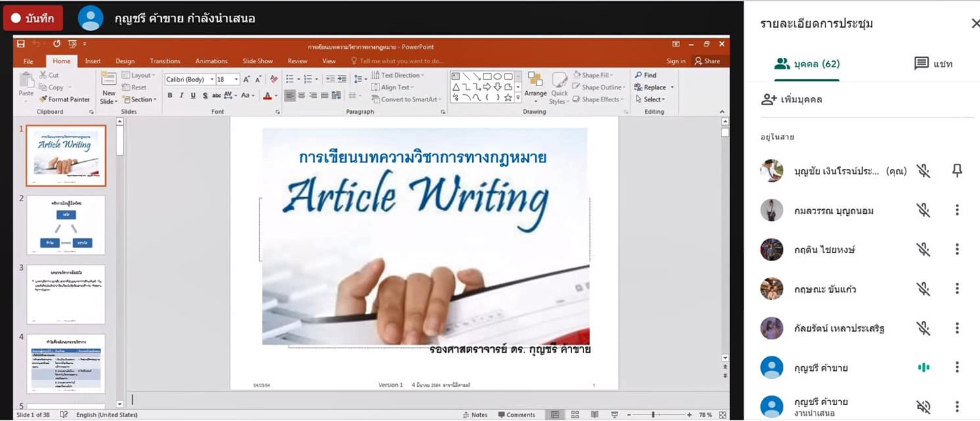Switch to the Transitions ribbon tab
Image resolution: width=980 pixels, height=421 pixels.
165,61
